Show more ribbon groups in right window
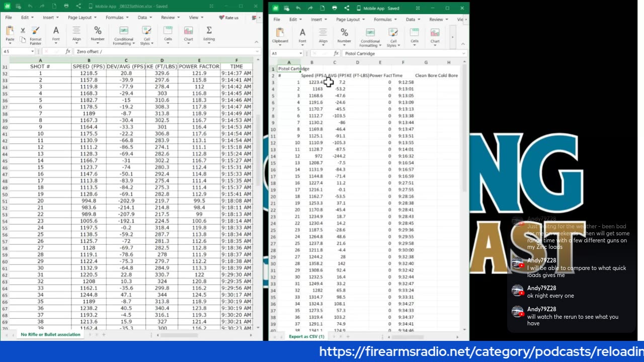 452,37
